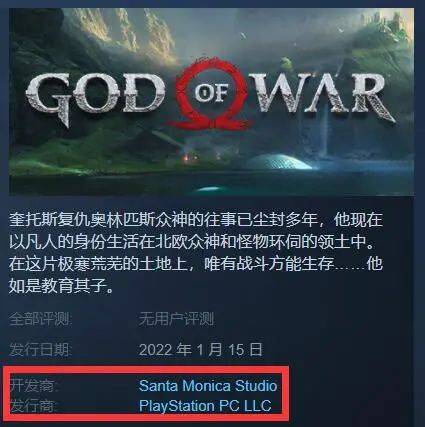Click the final description line 如是教育其子

[61, 286]
